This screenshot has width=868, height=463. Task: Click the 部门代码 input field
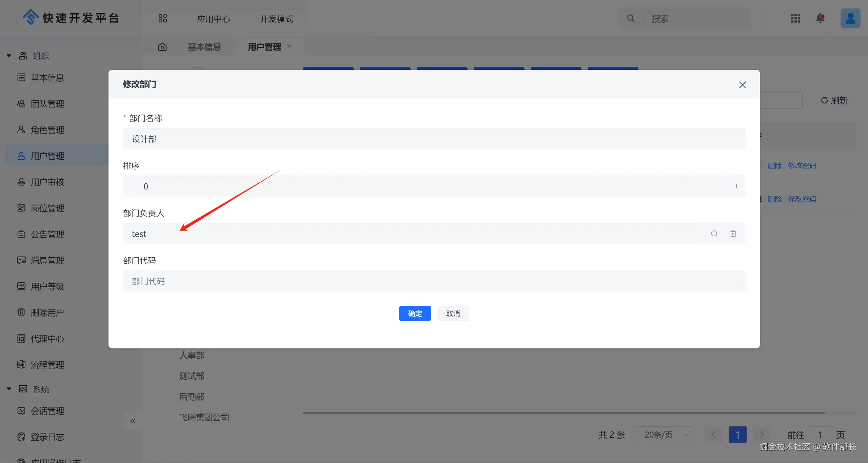tap(434, 281)
